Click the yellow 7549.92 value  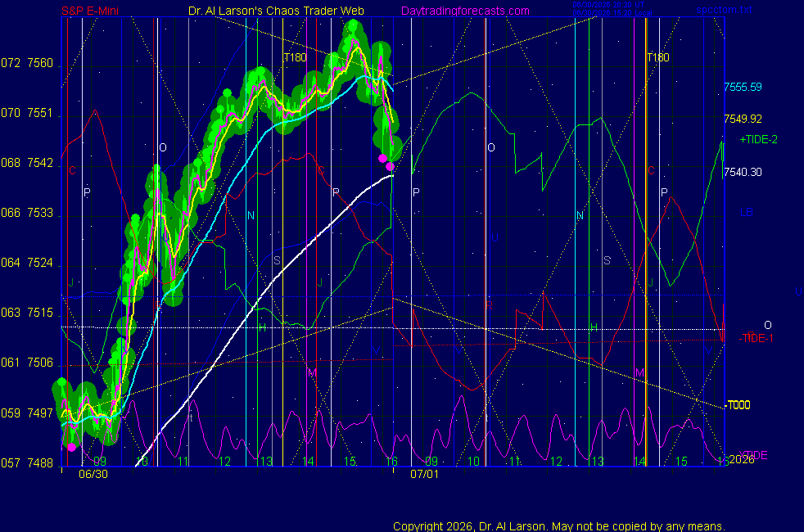coord(743,119)
